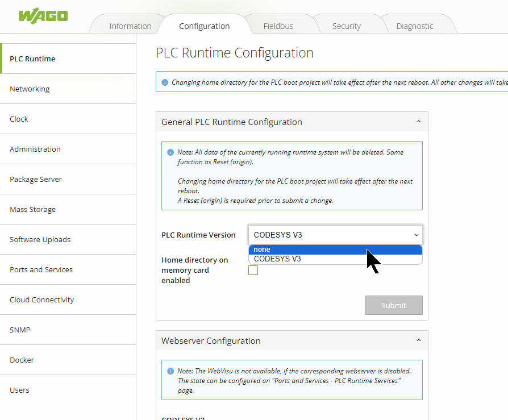Click the WAGO logo
This screenshot has width=508, height=420.
click(x=43, y=16)
